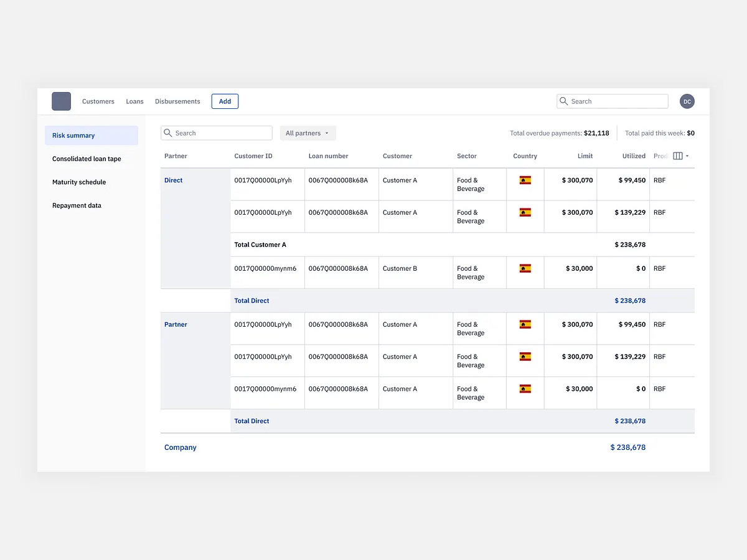Collapse the Direct group section
This screenshot has width=747, height=560.
point(173,180)
